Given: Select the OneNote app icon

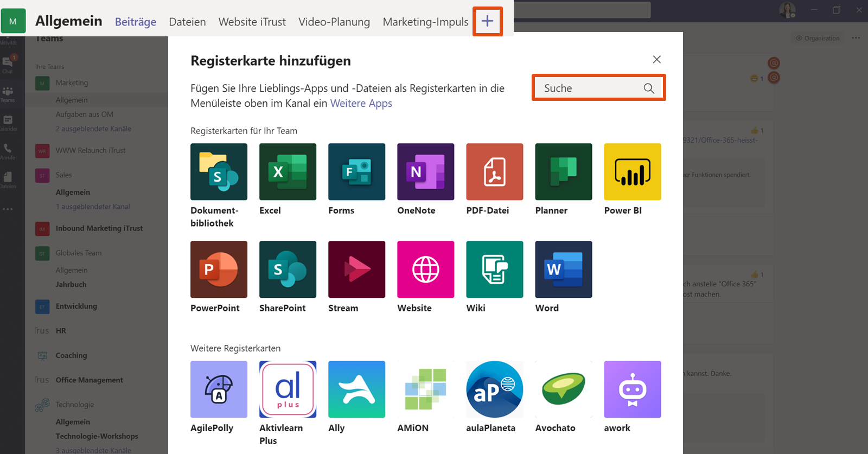Looking at the screenshot, I should 425,172.
